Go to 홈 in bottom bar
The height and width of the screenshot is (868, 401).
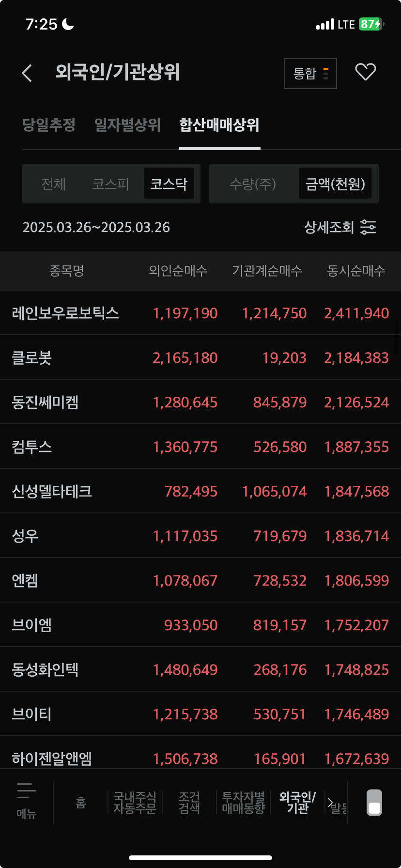[x=81, y=803]
